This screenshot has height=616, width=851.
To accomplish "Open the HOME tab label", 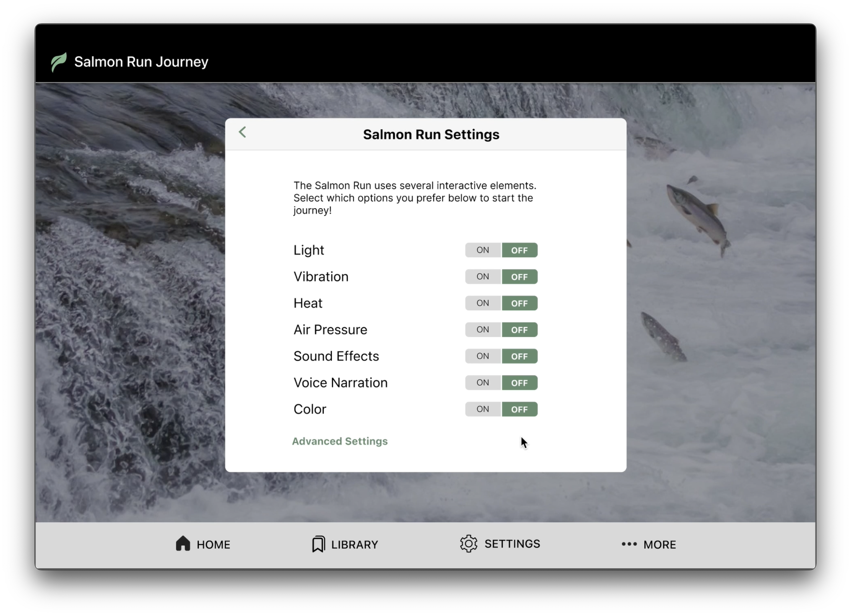I will coord(213,545).
